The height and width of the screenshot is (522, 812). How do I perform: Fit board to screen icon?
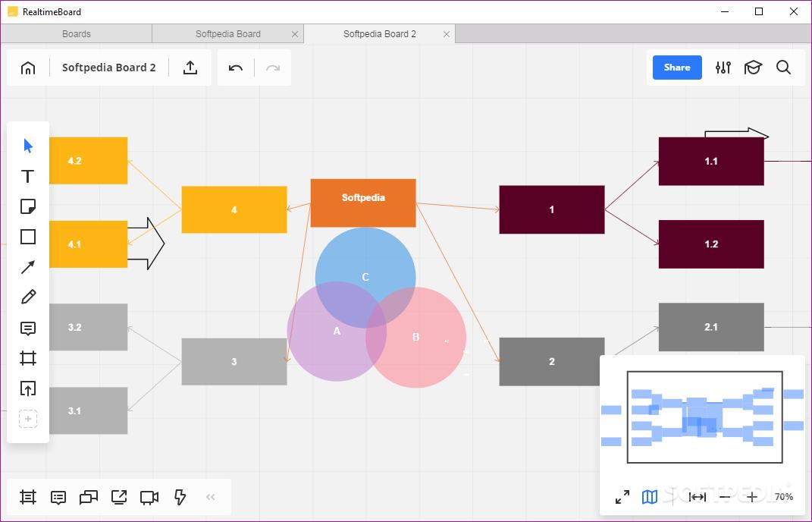tap(697, 497)
